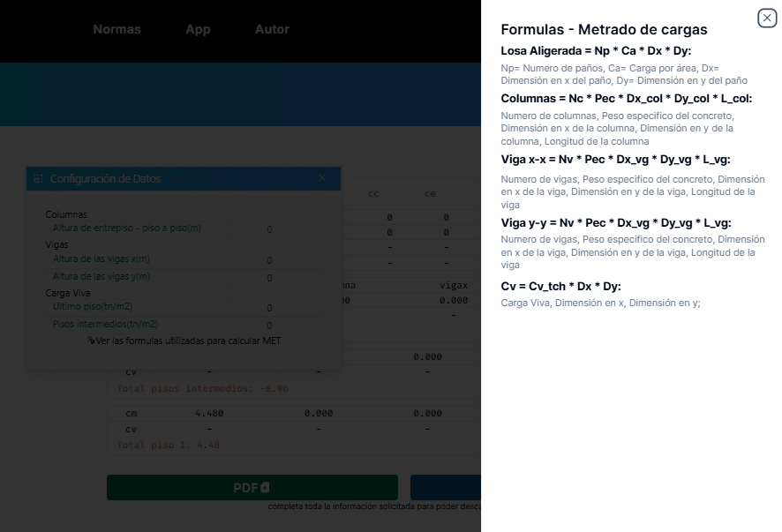Click the pointer icon beside formulas link
This screenshot has height=532, width=782.
coord(91,341)
